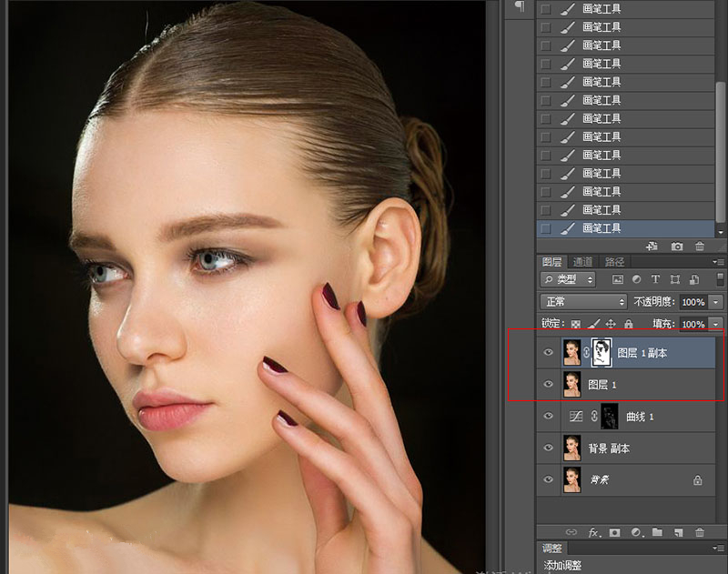Image resolution: width=728 pixels, height=574 pixels.
Task: Switch to the 通道 tab
Action: coord(582,262)
